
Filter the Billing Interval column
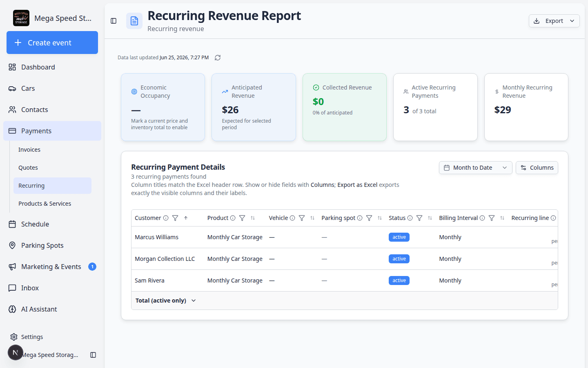492,218
